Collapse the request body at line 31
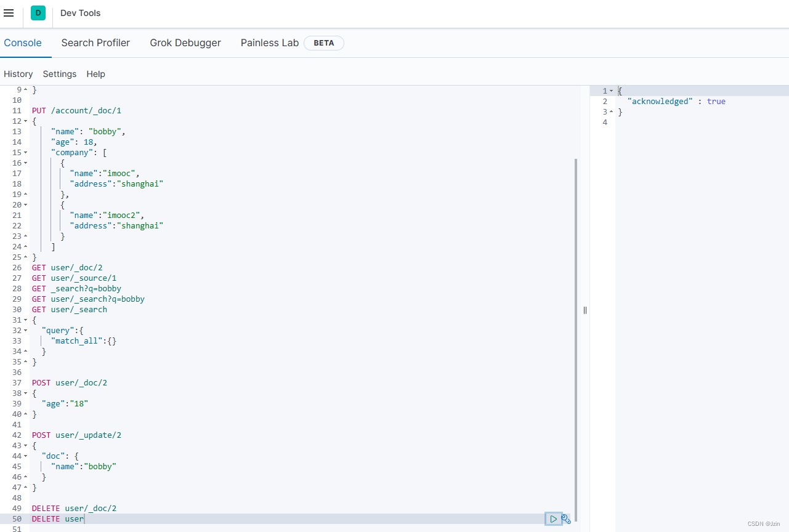789x532 pixels. (25, 320)
